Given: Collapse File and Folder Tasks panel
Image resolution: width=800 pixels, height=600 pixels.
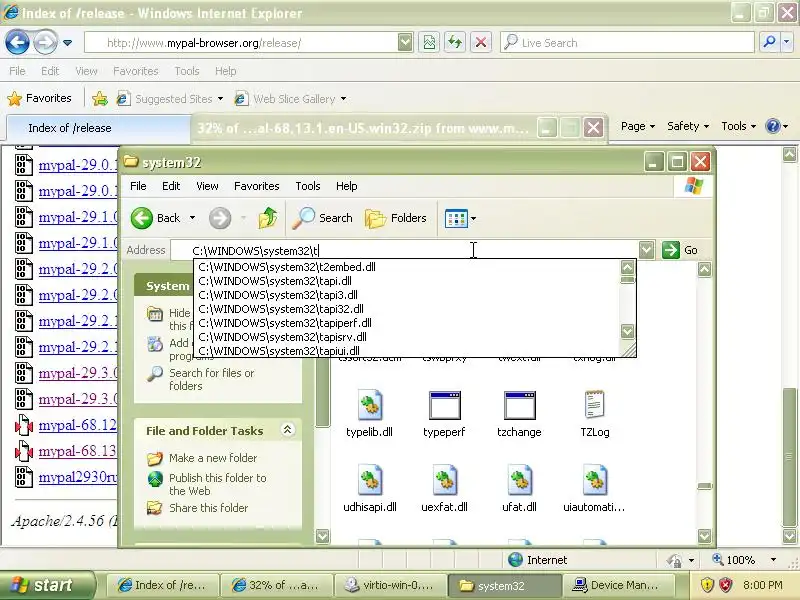Looking at the screenshot, I should (x=287, y=430).
